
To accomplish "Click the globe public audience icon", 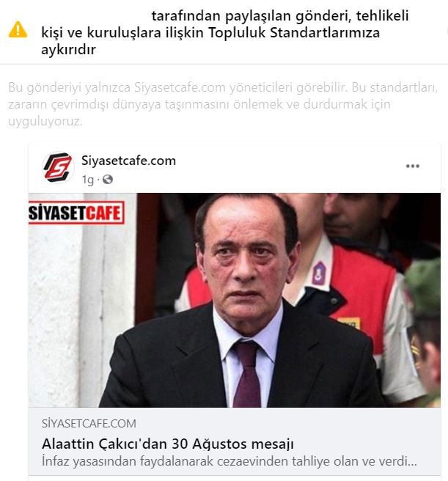I will click(107, 179).
